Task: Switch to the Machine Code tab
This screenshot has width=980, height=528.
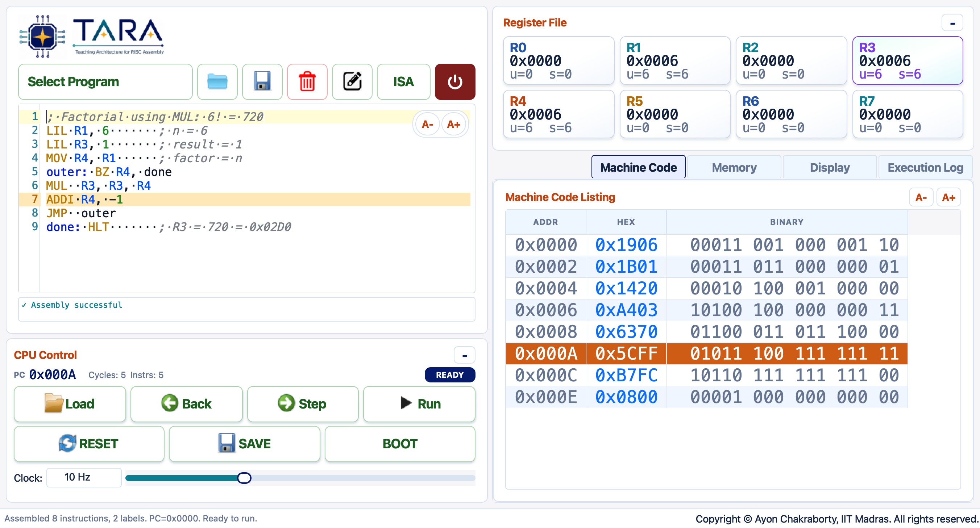Action: (638, 167)
